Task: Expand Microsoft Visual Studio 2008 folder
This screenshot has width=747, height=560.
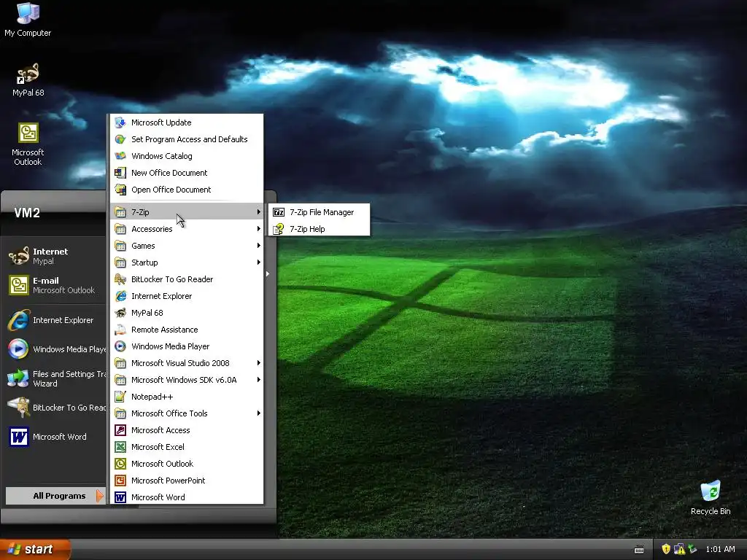Action: (x=187, y=363)
